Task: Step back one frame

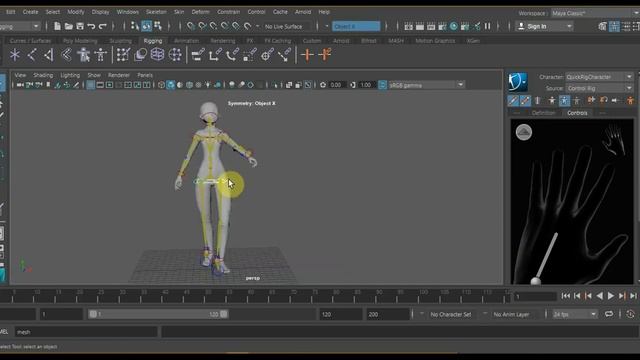Action: pyautogui.click(x=577, y=296)
